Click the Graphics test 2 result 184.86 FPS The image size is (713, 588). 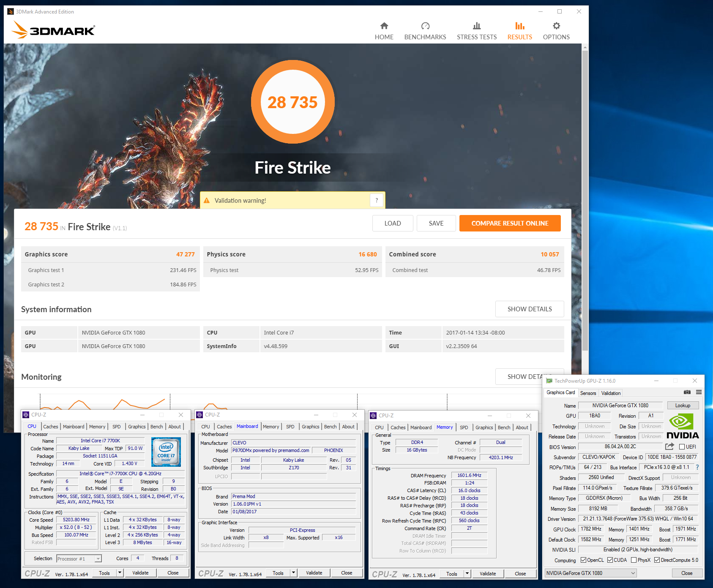click(x=183, y=284)
